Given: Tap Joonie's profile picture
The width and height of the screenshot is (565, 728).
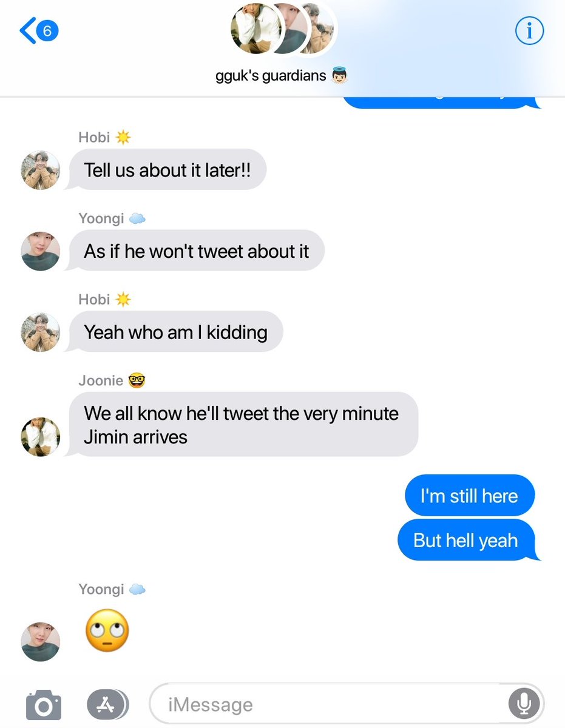Looking at the screenshot, I should 41,437.
